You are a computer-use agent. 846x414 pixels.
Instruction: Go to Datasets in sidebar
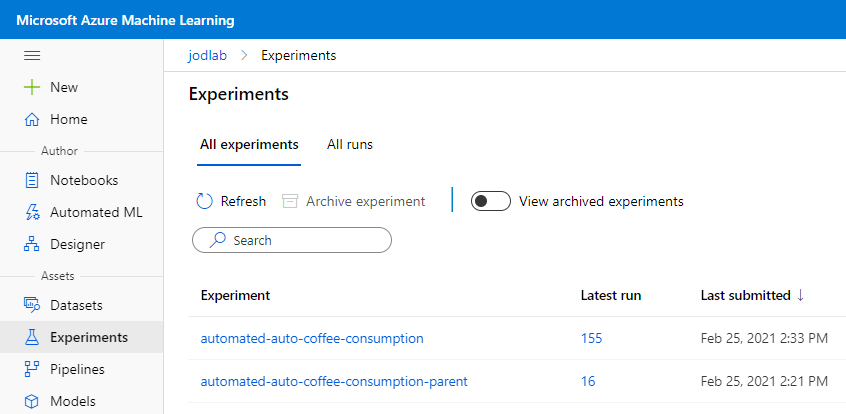tap(76, 306)
